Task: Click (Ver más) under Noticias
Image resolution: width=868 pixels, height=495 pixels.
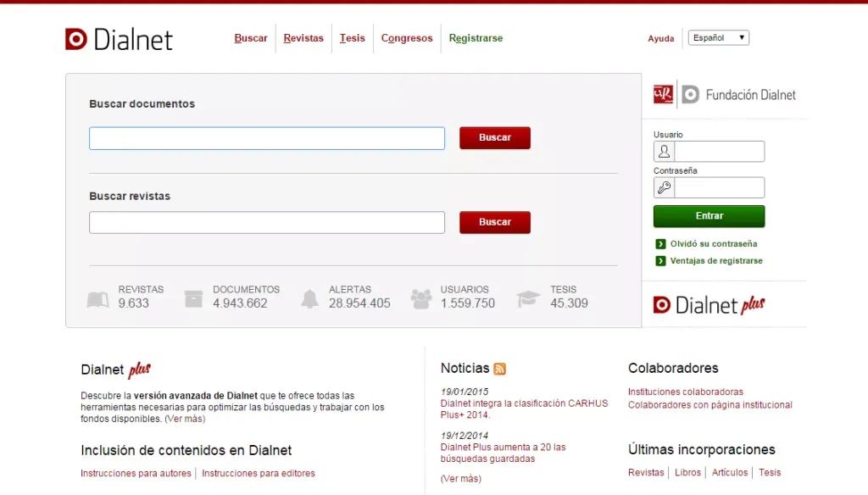Action: [x=461, y=479]
